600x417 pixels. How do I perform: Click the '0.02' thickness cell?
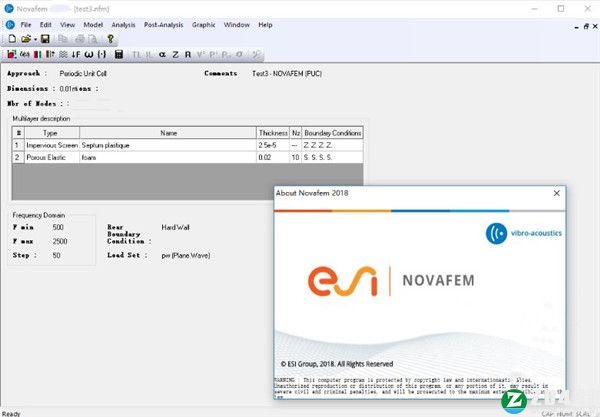[273, 157]
